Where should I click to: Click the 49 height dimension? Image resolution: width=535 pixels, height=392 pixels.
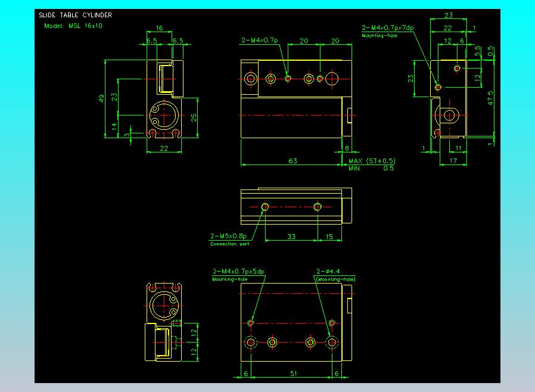click(101, 99)
